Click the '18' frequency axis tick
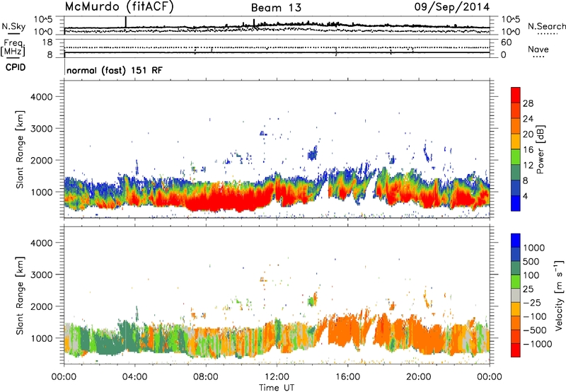Image resolution: width=566 pixels, height=392 pixels. click(47, 42)
